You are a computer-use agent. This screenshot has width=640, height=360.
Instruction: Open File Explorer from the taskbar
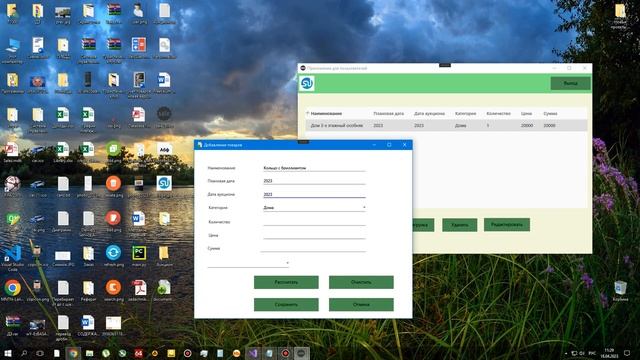(89, 353)
